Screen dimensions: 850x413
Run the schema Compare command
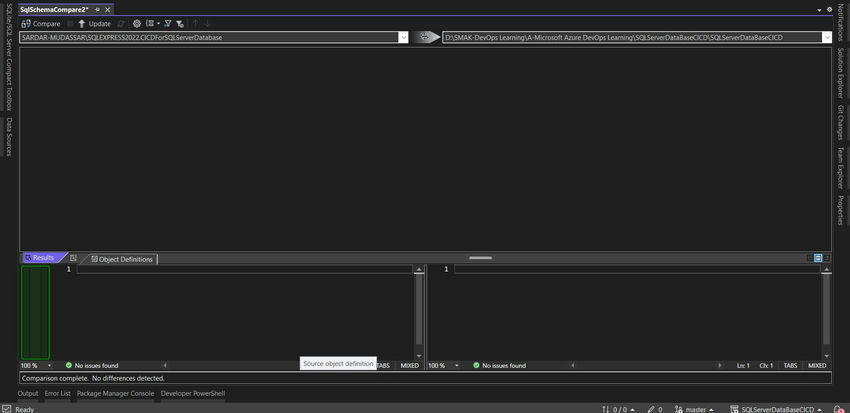tap(41, 24)
